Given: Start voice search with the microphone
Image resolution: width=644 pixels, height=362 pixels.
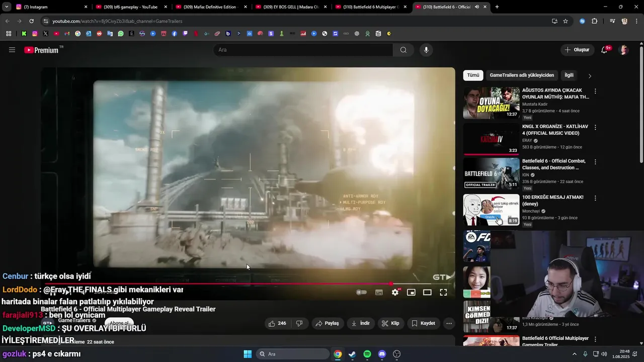Looking at the screenshot, I should 426,50.
